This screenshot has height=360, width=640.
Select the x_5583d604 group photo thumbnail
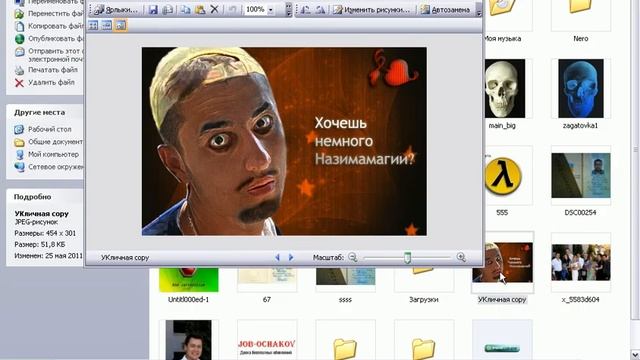[x=580, y=262]
